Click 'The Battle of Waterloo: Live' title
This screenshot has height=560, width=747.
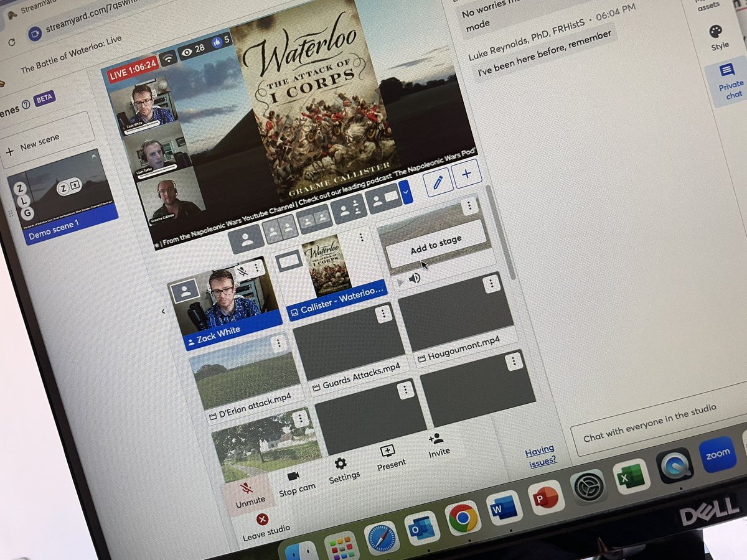click(71, 53)
